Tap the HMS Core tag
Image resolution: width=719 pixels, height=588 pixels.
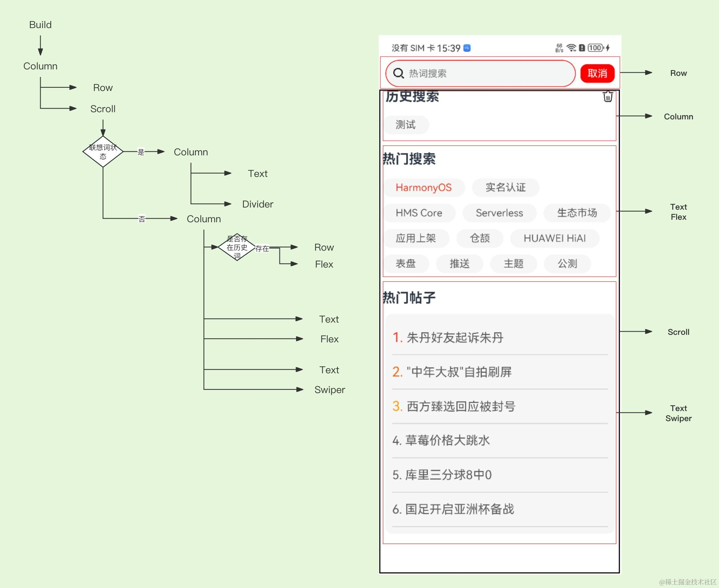419,213
